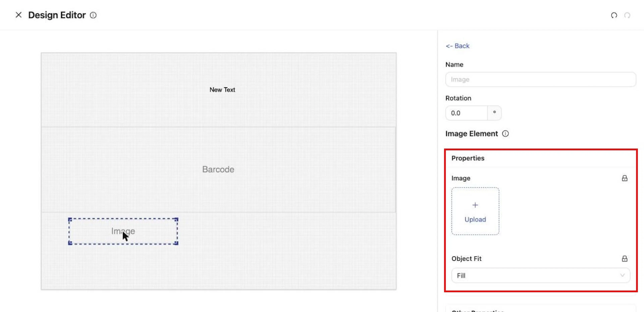Click the bottom-left handle of Image box
The image size is (644, 312).
click(70, 243)
